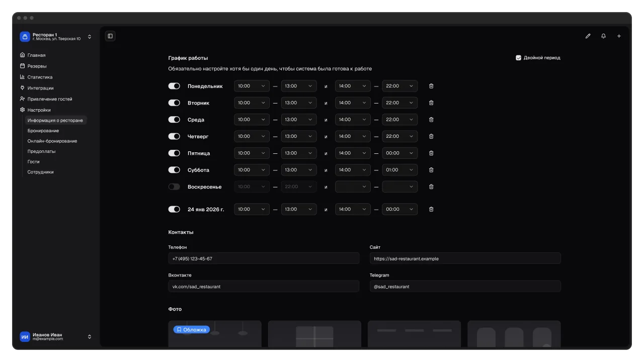Viewport: 644px width, 362px height.
Task: Toggle the 24 янв 2026 switch
Action: coord(174,209)
